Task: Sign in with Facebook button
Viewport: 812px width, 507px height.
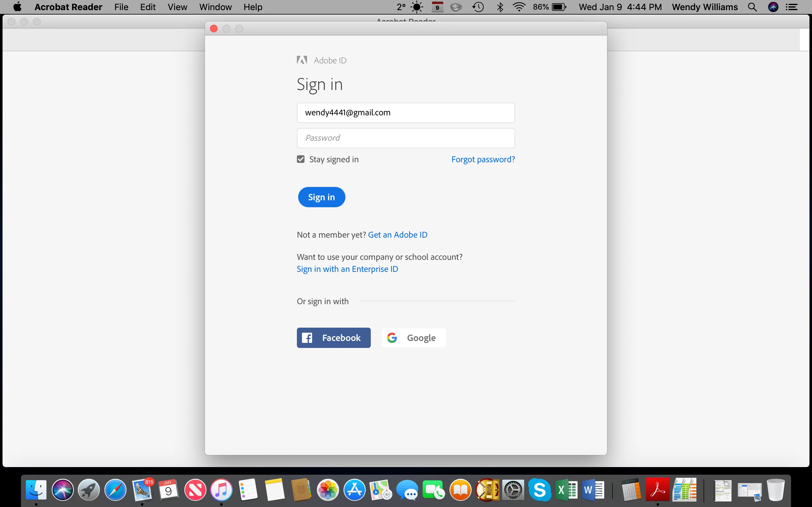Action: click(x=334, y=338)
